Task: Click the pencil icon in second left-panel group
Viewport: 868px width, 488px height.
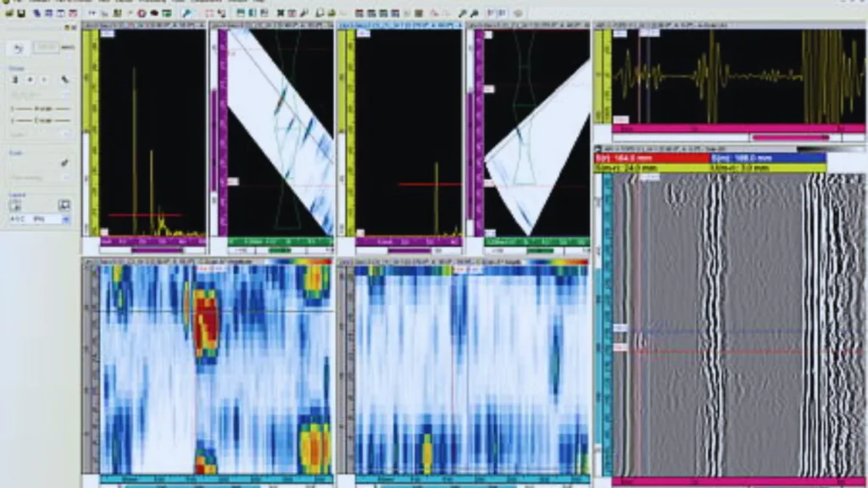Action: [x=64, y=163]
